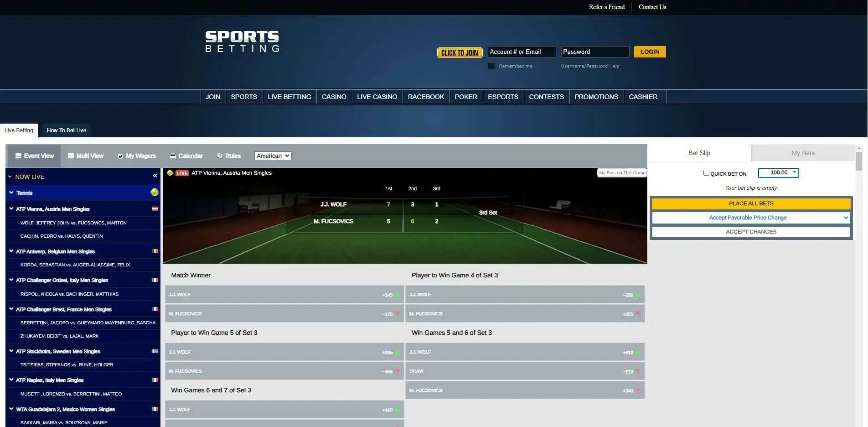Switch to the My Bets tab

[803, 153]
